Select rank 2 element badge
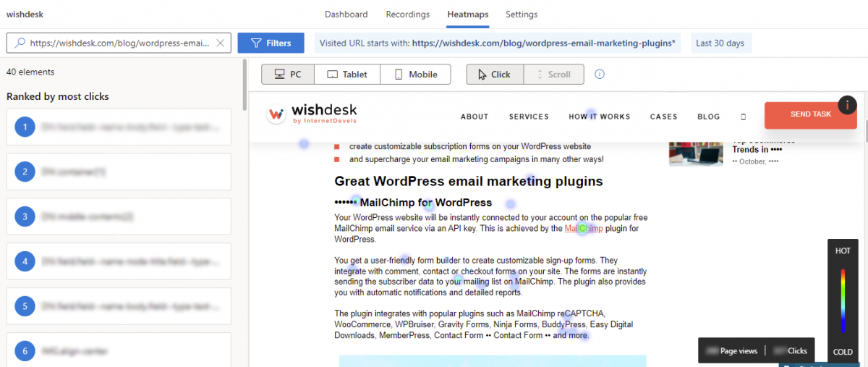 pos(25,172)
